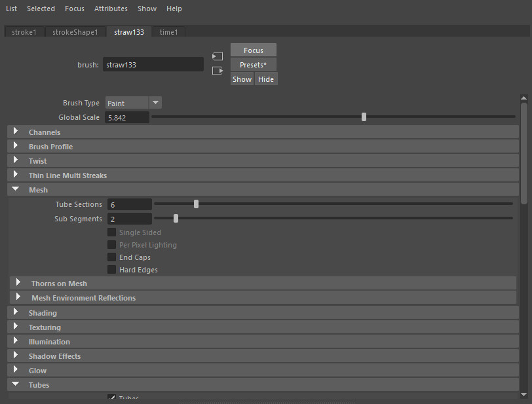Screen dimensions: 532x404
Task: Adjust the Global Scale slider
Action: pos(364,117)
